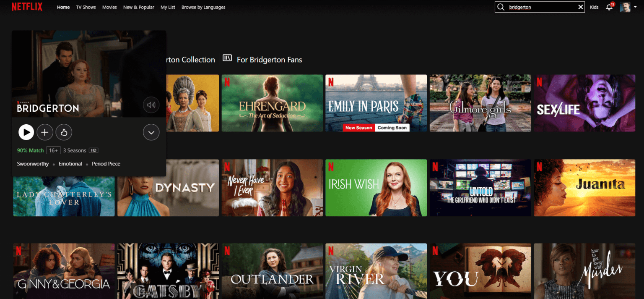Open Browse by Languages
Image resolution: width=644 pixels, height=299 pixels.
[x=203, y=7]
